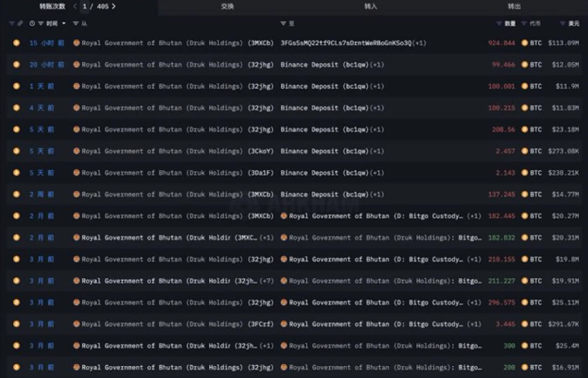
Task: Click Bitgo Custody recipient in 182.445 row
Action: [x=376, y=216]
